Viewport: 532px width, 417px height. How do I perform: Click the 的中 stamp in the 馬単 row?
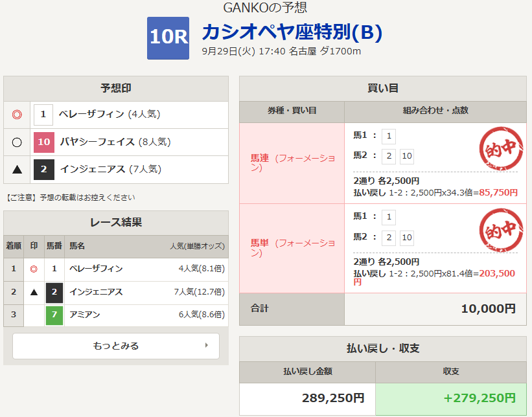point(501,231)
